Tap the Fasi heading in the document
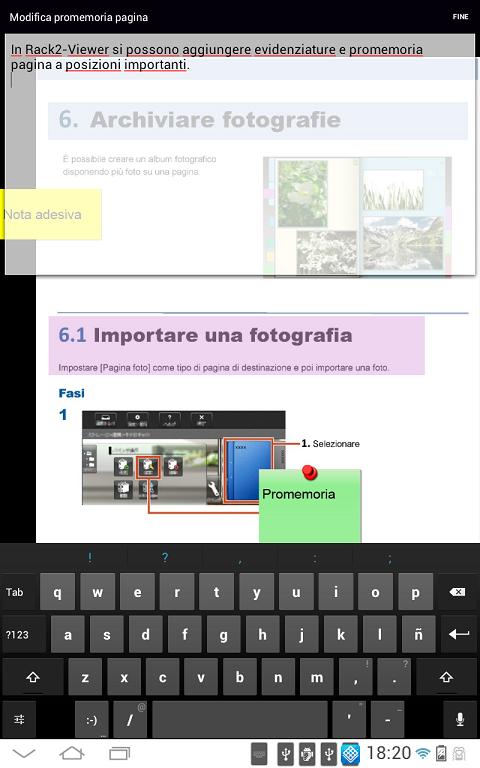The image size is (480, 768). [x=72, y=393]
